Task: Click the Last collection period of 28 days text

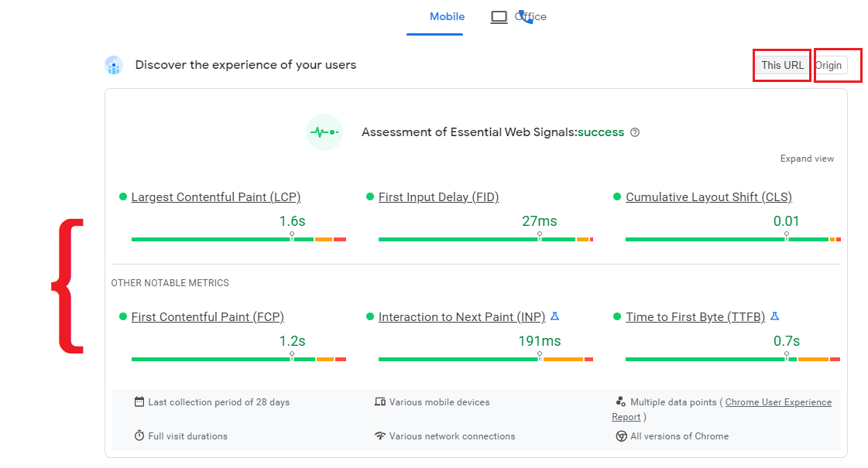Action: coord(218,402)
